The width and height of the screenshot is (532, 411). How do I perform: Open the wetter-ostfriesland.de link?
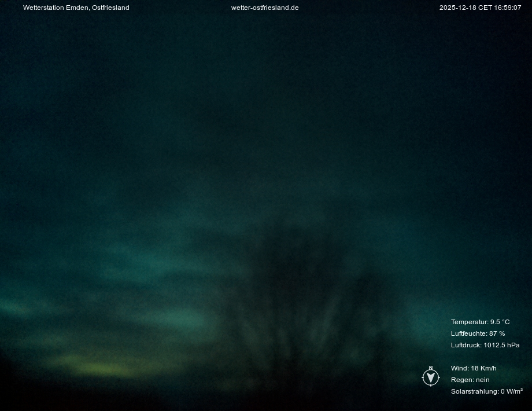coord(265,8)
